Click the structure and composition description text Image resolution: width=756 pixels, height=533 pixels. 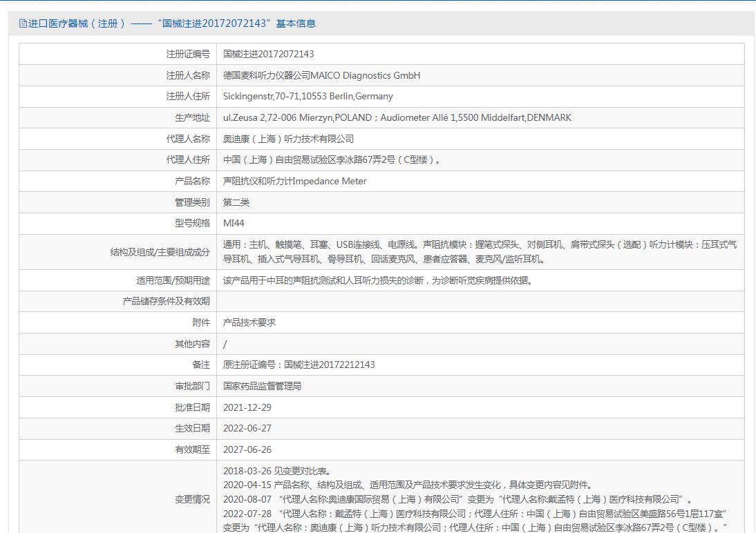click(x=480, y=252)
